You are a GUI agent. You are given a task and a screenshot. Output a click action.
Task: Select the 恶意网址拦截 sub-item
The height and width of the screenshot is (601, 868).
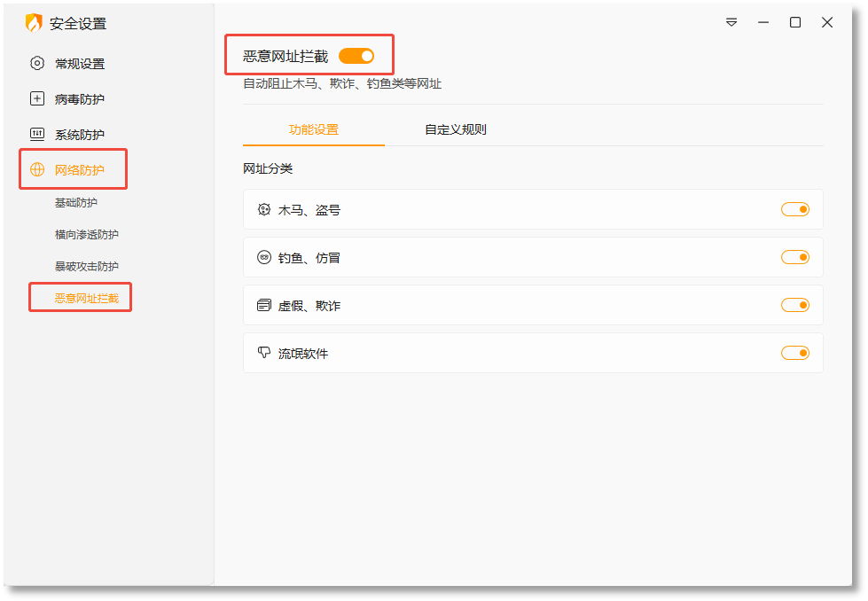[x=86, y=299]
